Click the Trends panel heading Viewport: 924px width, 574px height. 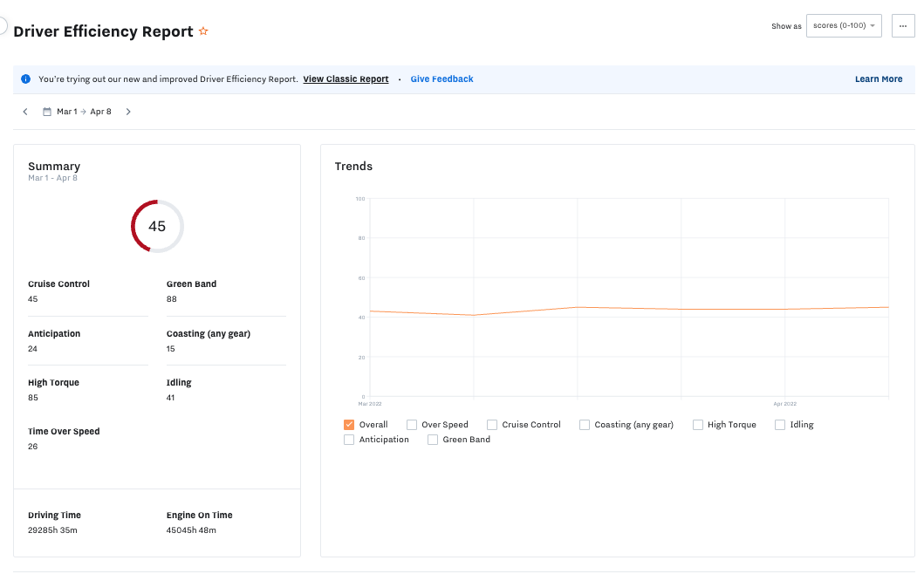[x=353, y=167]
